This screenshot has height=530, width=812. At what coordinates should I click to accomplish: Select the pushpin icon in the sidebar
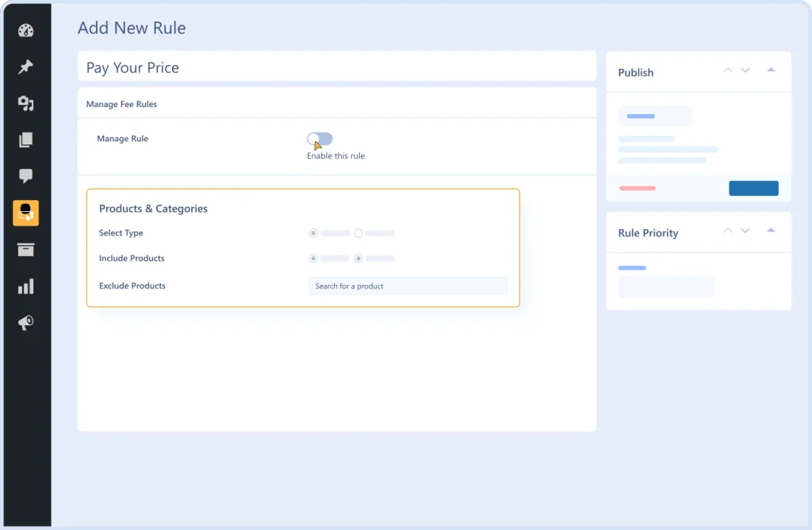(x=25, y=67)
